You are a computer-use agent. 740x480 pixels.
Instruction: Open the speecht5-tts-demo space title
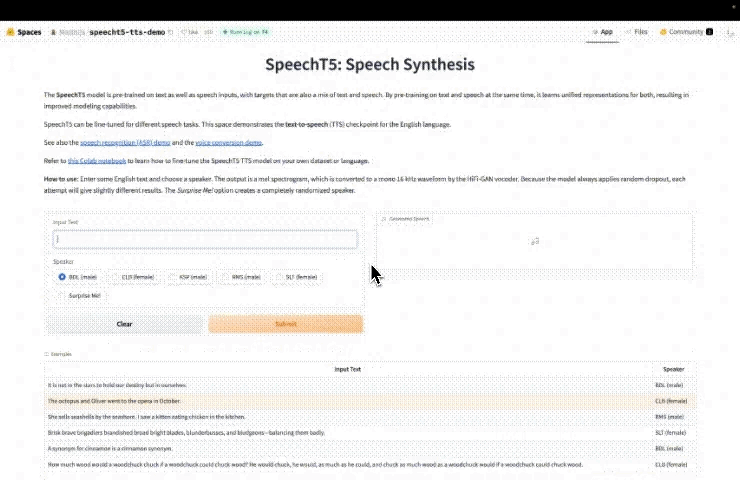click(127, 32)
